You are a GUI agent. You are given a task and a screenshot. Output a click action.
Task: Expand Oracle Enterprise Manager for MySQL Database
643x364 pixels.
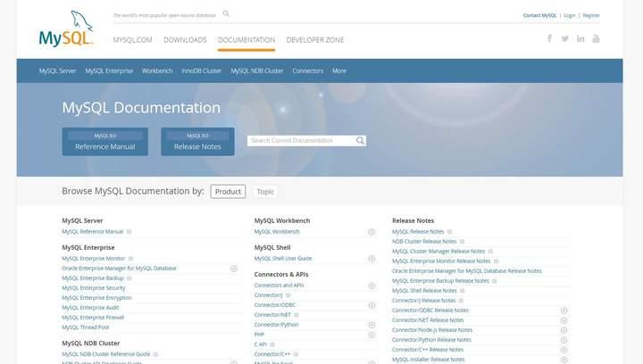point(234,269)
